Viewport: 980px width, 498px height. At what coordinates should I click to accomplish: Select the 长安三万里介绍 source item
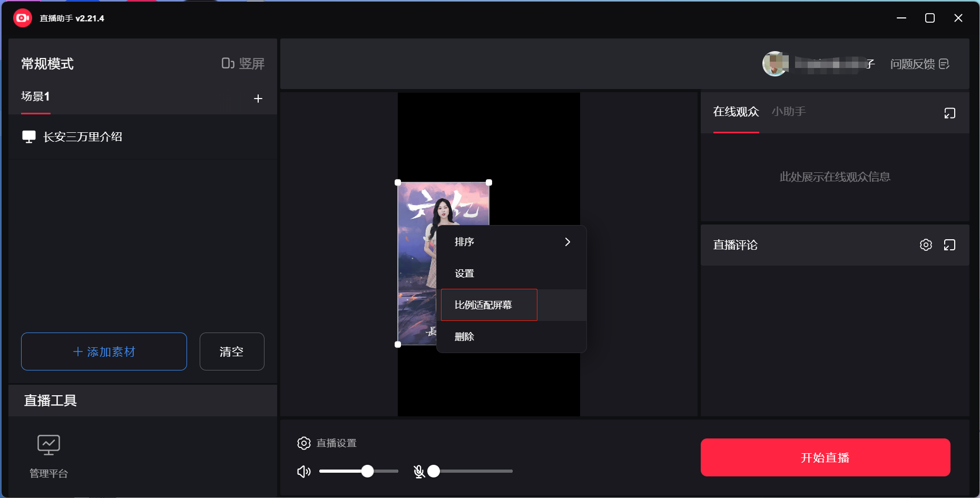pos(143,137)
